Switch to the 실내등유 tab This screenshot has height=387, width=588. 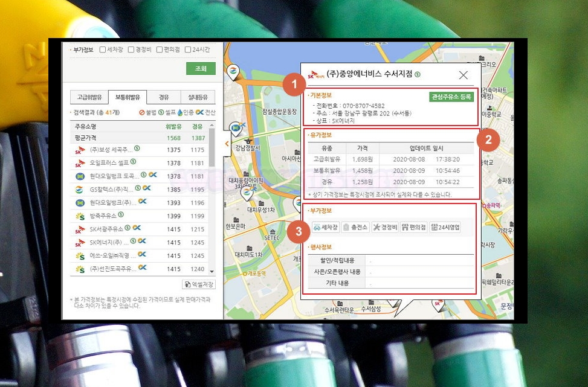pyautogui.click(x=198, y=97)
